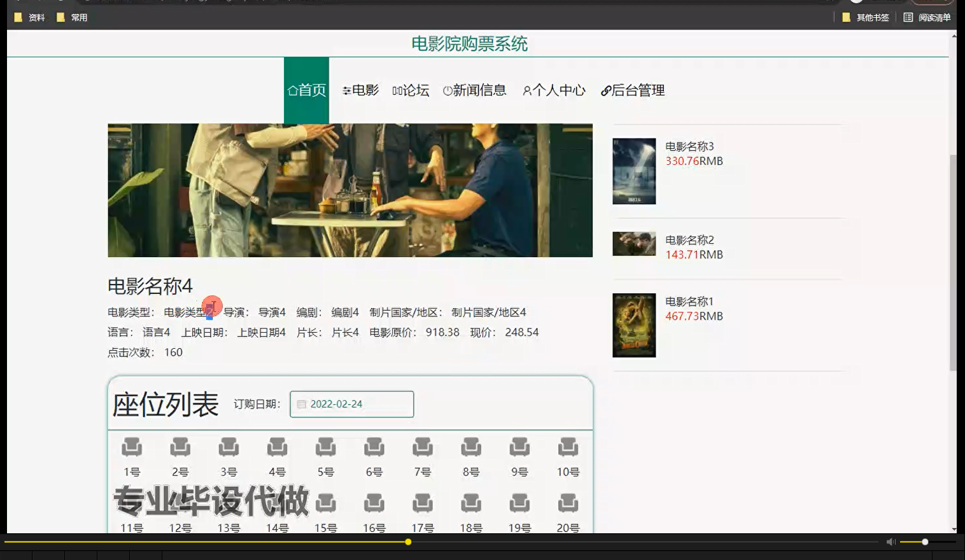
Task: Select seat 10号 icon
Action: (x=568, y=447)
